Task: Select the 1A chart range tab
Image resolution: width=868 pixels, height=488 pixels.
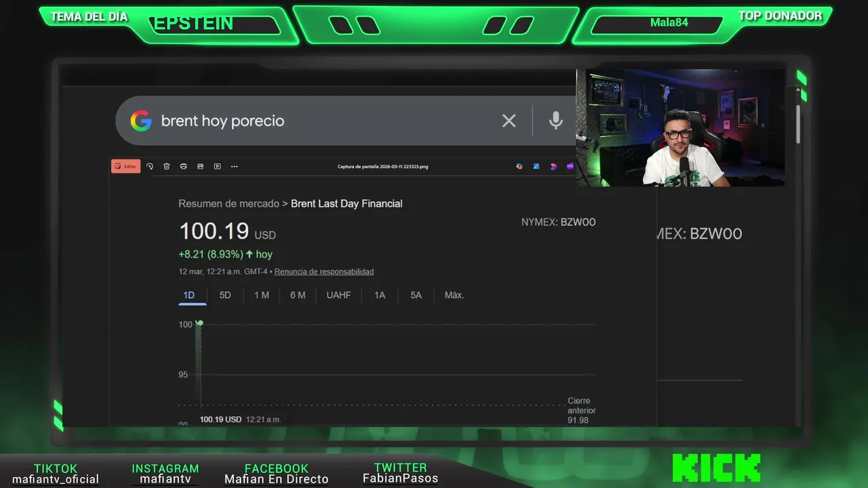Action: [380, 295]
